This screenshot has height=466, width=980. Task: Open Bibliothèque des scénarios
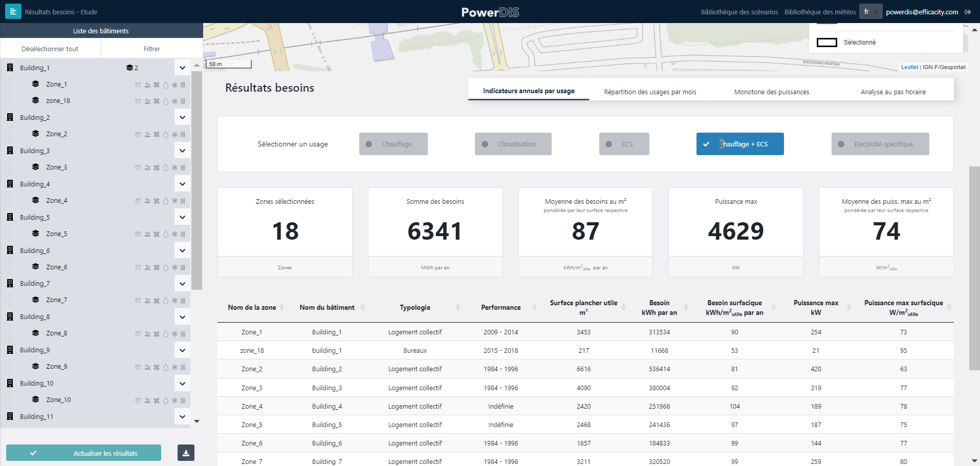click(x=739, y=12)
